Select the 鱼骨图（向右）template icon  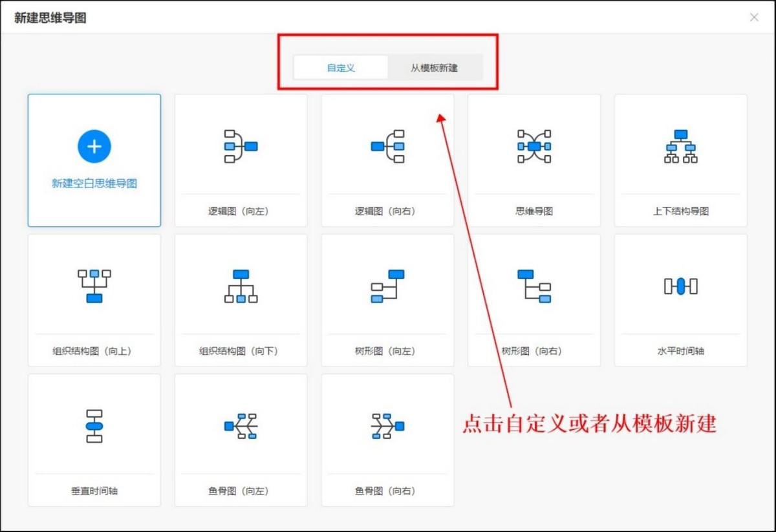(x=387, y=425)
